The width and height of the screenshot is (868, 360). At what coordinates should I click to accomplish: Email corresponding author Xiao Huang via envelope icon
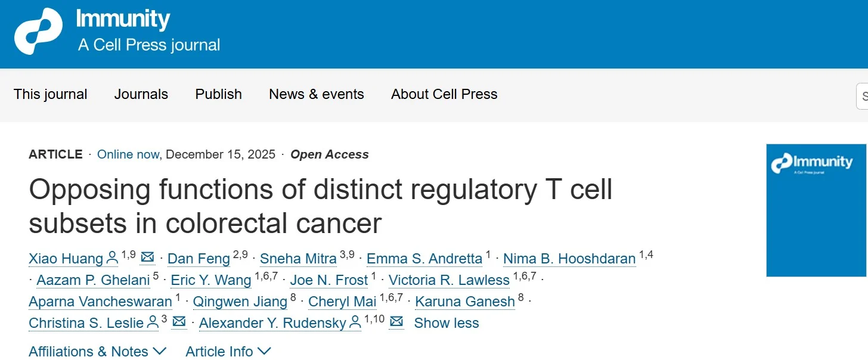(x=147, y=257)
